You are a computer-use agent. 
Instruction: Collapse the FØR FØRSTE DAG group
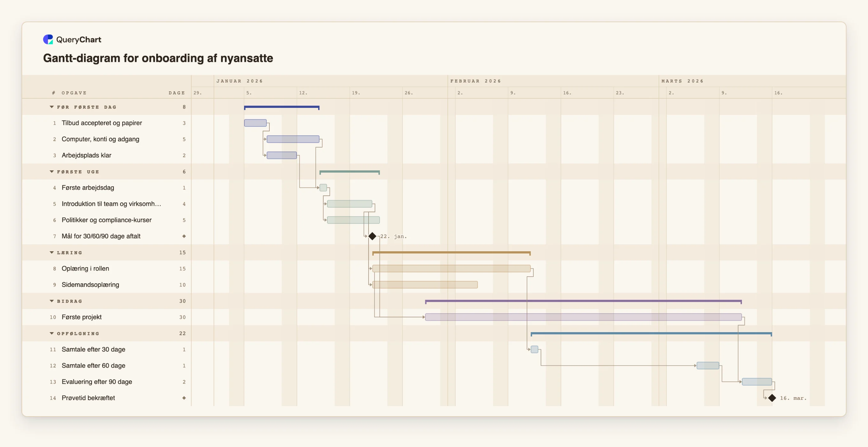(x=52, y=107)
